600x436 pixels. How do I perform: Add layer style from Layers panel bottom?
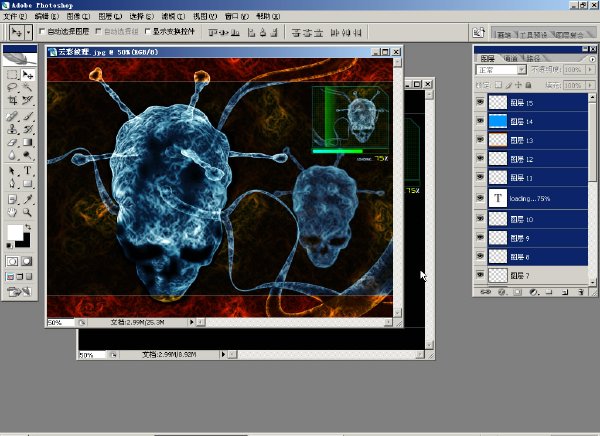tap(502, 292)
